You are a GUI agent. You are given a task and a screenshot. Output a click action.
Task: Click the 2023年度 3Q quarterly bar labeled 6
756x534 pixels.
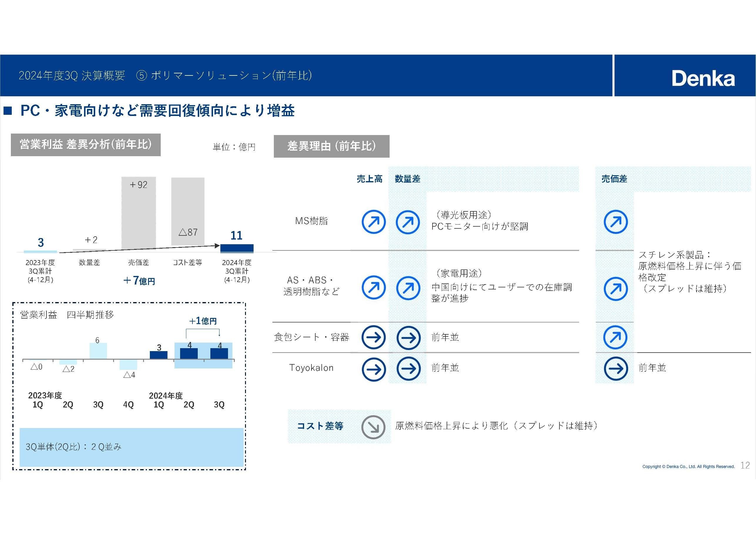pyautogui.click(x=98, y=351)
